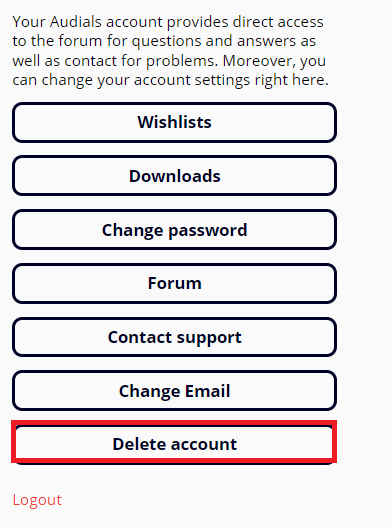
Task: Visit the questions and answers Forum
Action: pos(174,283)
